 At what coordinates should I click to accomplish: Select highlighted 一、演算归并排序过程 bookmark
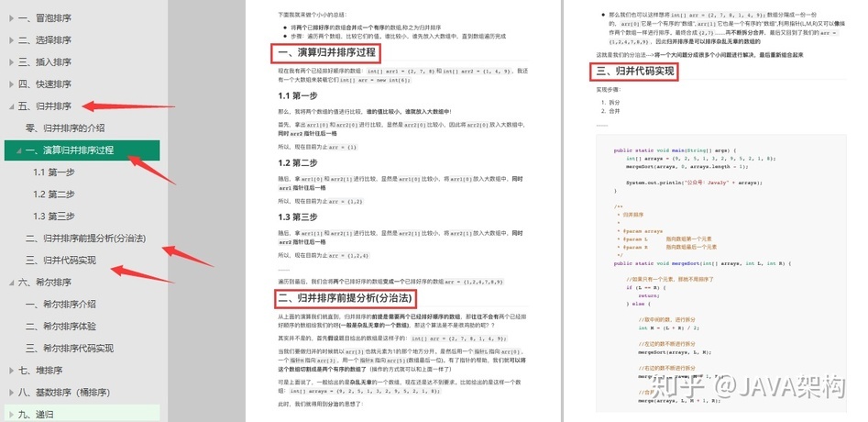point(82,150)
